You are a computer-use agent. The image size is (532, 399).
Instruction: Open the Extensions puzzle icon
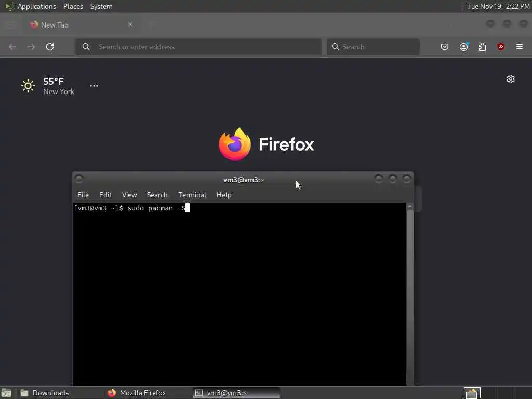(482, 47)
